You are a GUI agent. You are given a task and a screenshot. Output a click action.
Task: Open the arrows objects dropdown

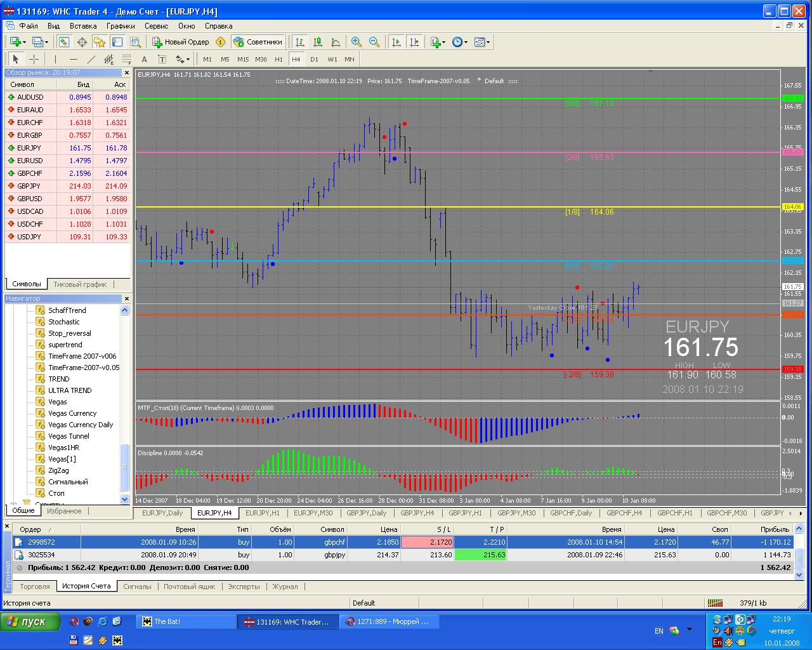(x=183, y=59)
